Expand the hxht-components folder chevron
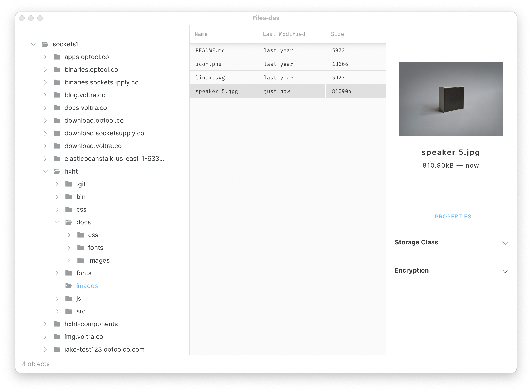This screenshot has width=532, height=392. tap(45, 324)
